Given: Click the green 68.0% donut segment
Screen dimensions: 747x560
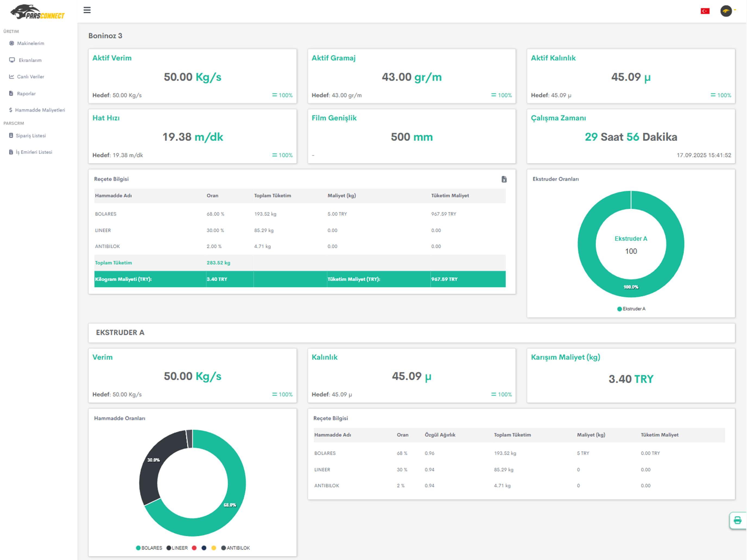Looking at the screenshot, I should 230,505.
